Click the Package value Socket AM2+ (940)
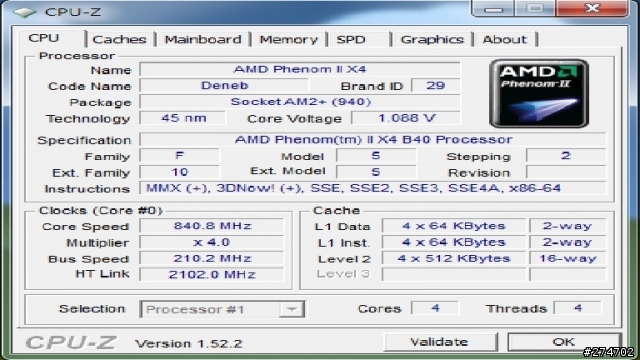The height and width of the screenshot is (360, 640). pos(300,102)
